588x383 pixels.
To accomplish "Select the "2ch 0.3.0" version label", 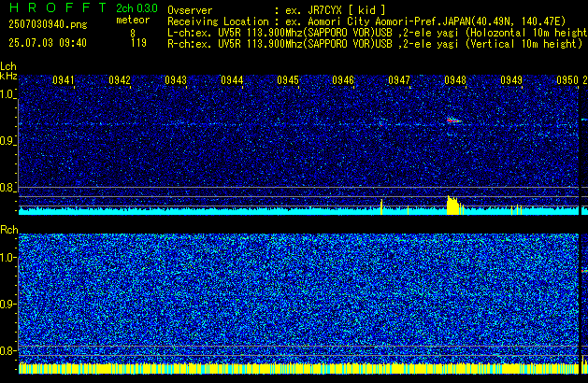I will pos(136,8).
